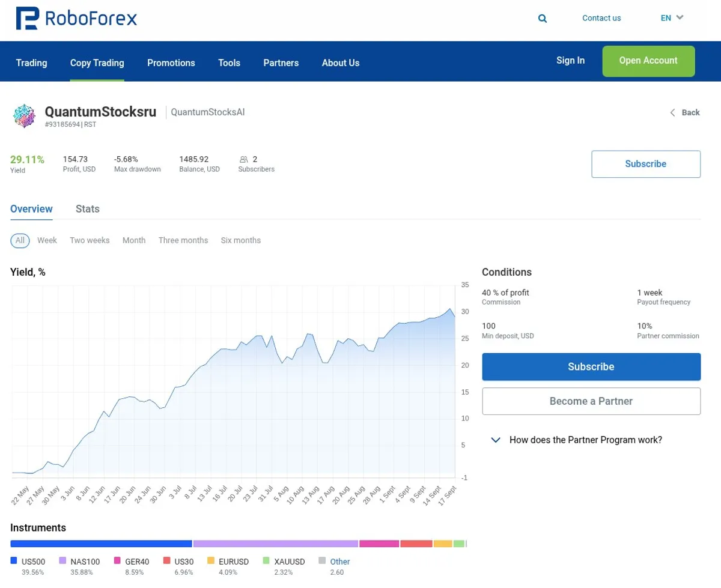Viewport: 721px width, 588px height.
Task: Click the yield chart peak near 17 Sept
Action: coord(450,309)
